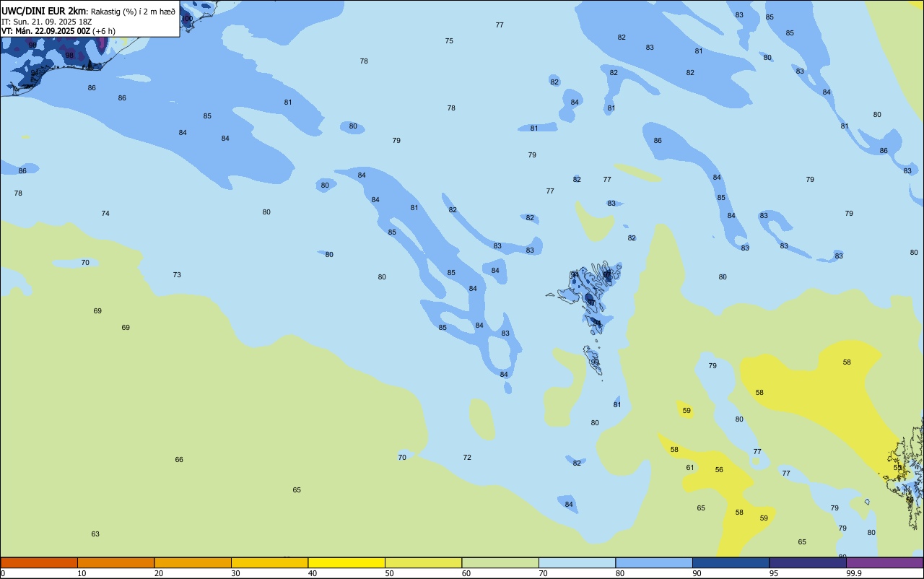This screenshot has height=579, width=924.
Task: Select the legend tick label '40'
Action: (x=313, y=573)
